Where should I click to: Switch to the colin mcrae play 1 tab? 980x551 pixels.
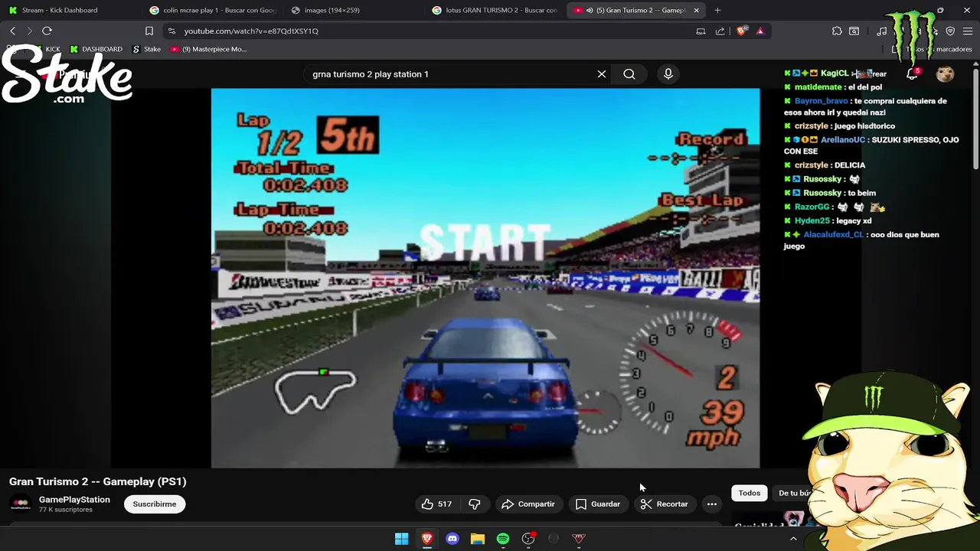click(x=213, y=10)
